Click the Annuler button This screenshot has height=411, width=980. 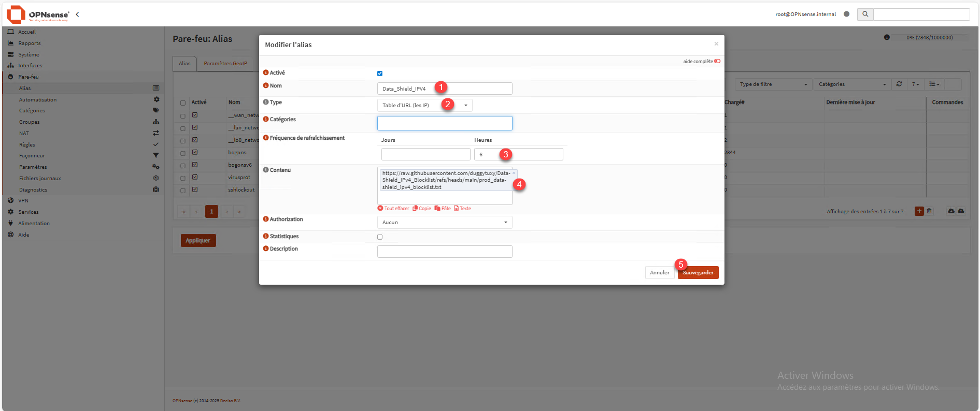point(659,273)
